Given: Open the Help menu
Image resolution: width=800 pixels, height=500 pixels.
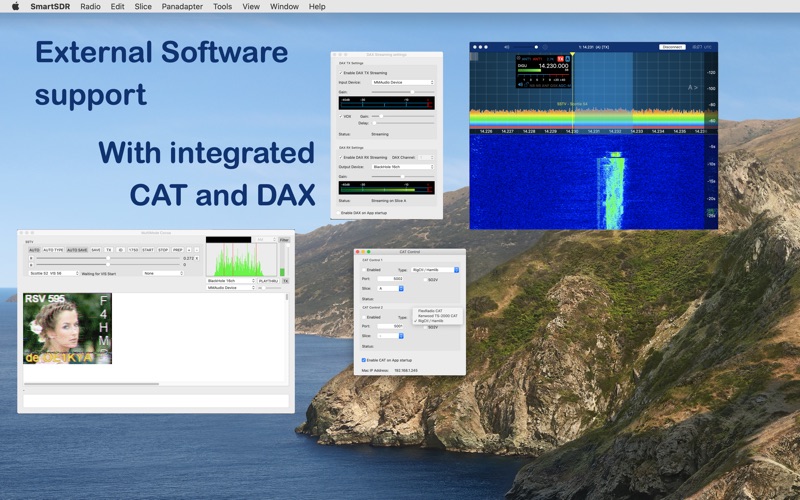Looking at the screenshot, I should 317,7.
